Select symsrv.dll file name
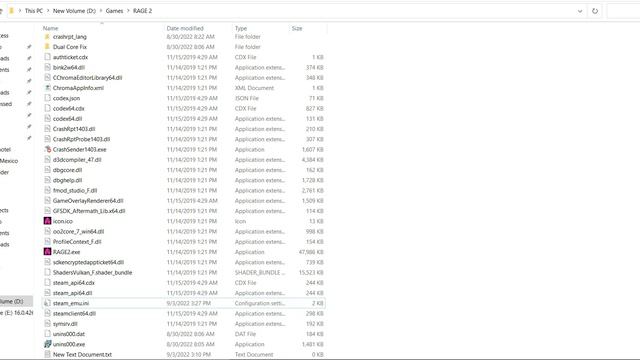640x360 pixels. [x=65, y=324]
